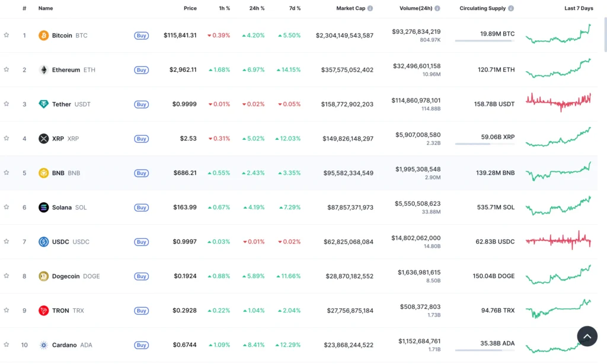The width and height of the screenshot is (607, 364).
Task: Sort by the 1h % column header
Action: tap(225, 8)
